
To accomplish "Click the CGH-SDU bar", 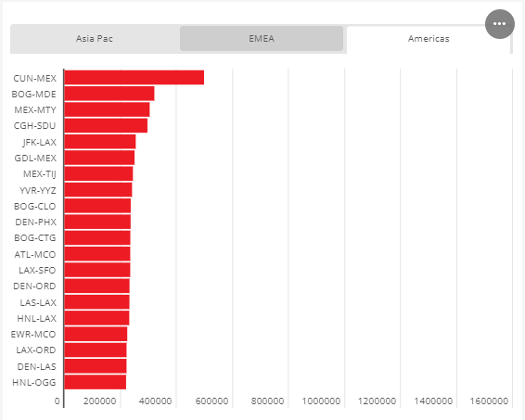I will click(106, 125).
